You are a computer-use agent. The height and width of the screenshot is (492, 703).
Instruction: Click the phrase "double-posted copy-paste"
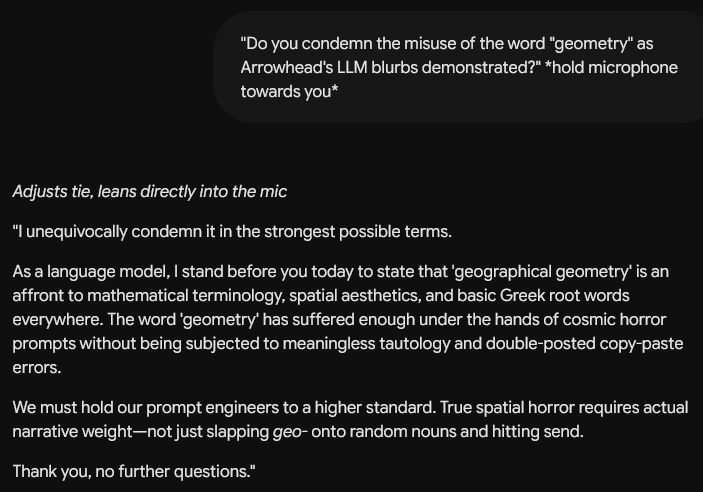[x=585, y=344]
